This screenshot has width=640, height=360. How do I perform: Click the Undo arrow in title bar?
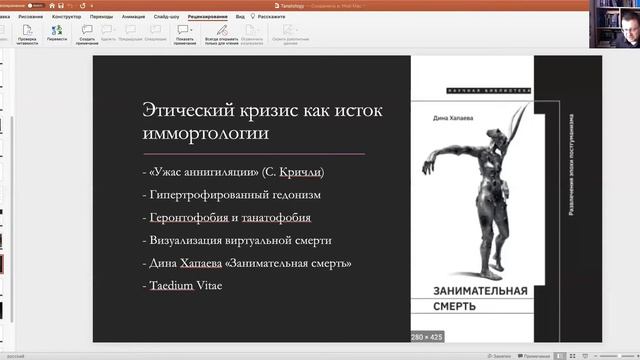point(70,6)
